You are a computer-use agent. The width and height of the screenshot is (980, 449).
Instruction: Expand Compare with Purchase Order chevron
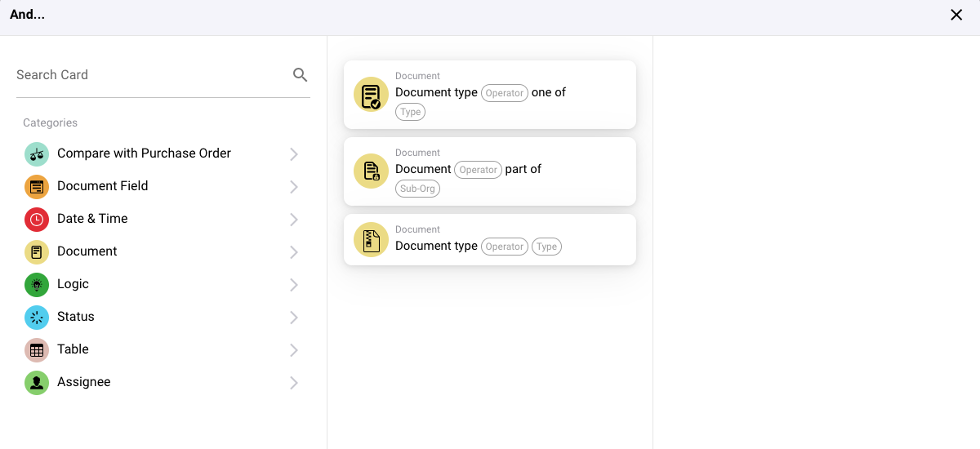click(x=294, y=154)
